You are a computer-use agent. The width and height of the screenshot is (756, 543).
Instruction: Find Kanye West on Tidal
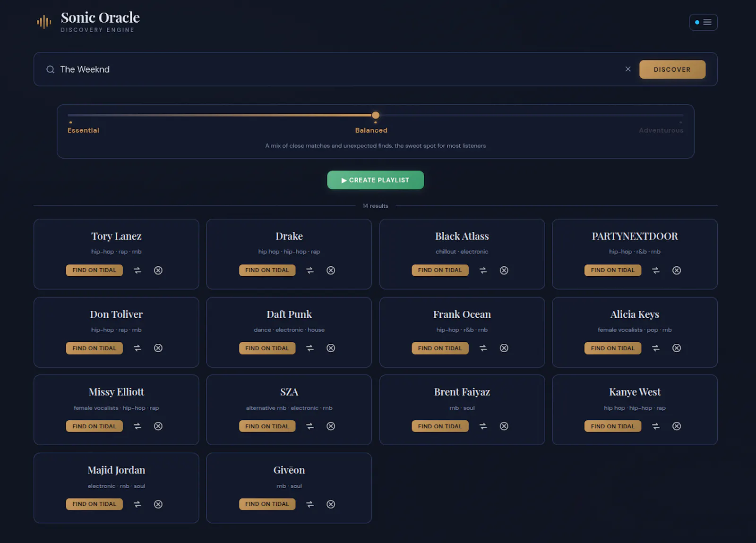click(x=613, y=426)
